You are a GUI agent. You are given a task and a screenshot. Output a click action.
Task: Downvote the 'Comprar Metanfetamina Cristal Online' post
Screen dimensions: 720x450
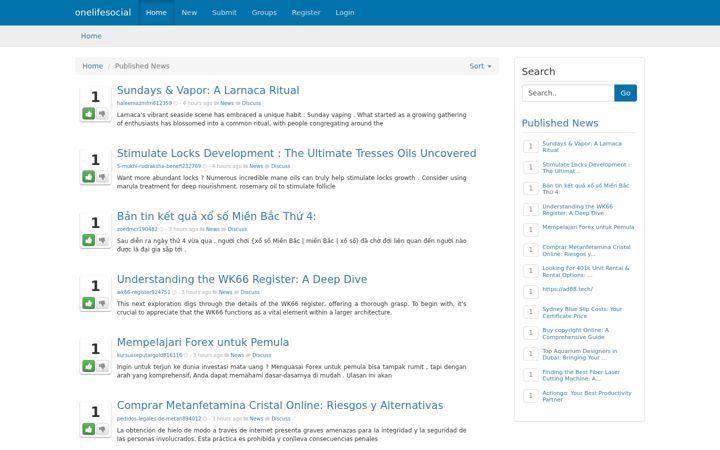click(x=102, y=429)
